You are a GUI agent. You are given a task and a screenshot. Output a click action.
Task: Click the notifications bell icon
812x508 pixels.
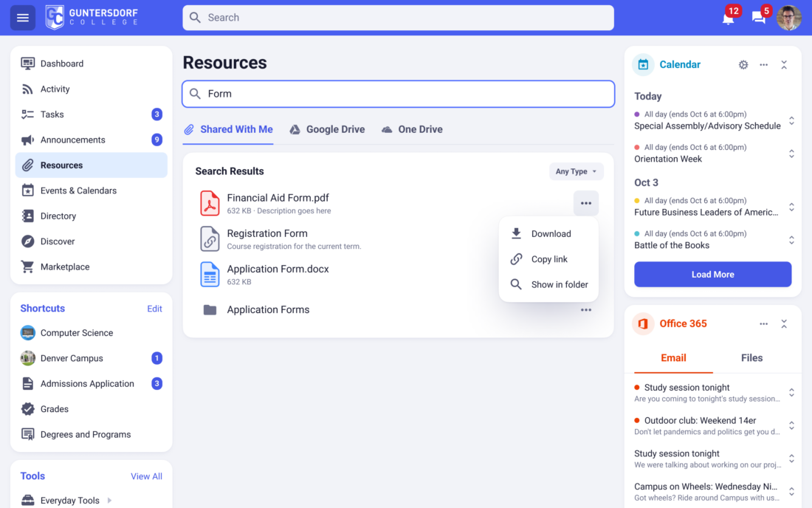[728, 18]
